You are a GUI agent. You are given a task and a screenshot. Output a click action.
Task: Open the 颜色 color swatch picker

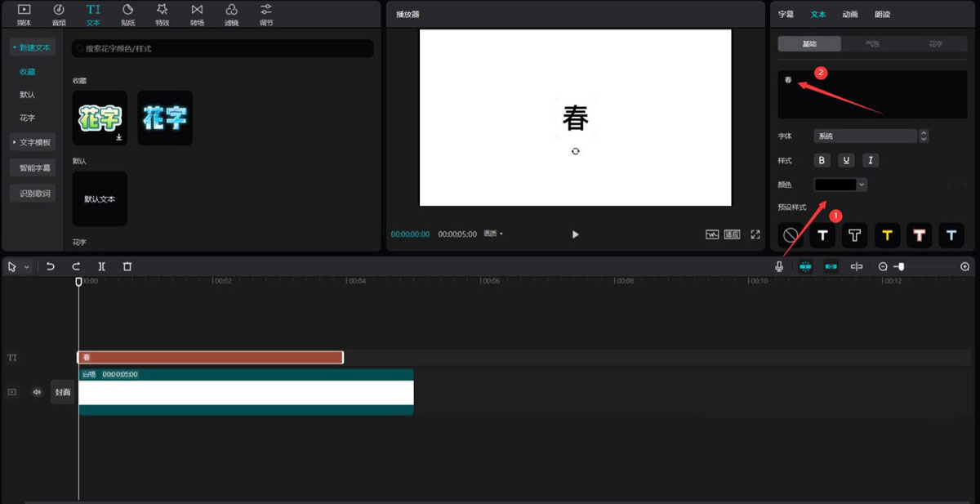click(840, 185)
